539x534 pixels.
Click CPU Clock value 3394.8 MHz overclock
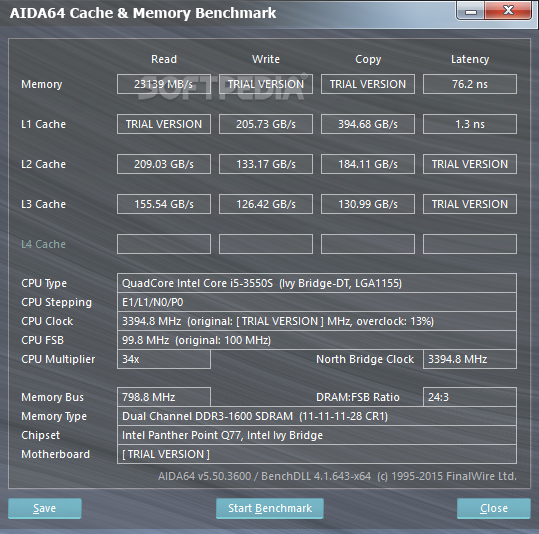click(x=317, y=321)
